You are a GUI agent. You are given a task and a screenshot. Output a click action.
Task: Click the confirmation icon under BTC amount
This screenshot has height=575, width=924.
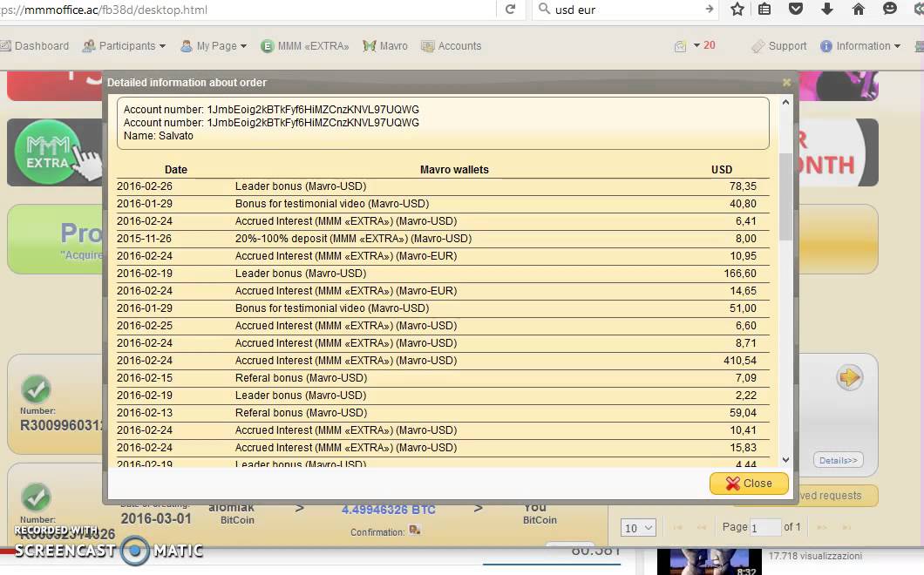[415, 530]
